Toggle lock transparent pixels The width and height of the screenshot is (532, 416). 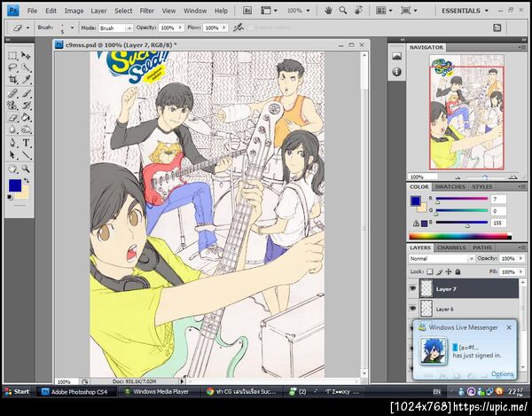(x=430, y=271)
